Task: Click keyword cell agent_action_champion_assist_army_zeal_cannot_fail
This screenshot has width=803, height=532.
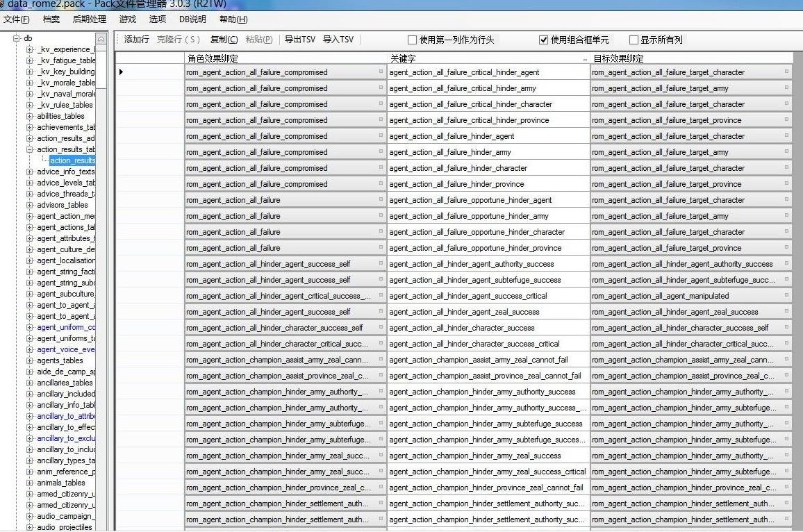Action: [488, 360]
